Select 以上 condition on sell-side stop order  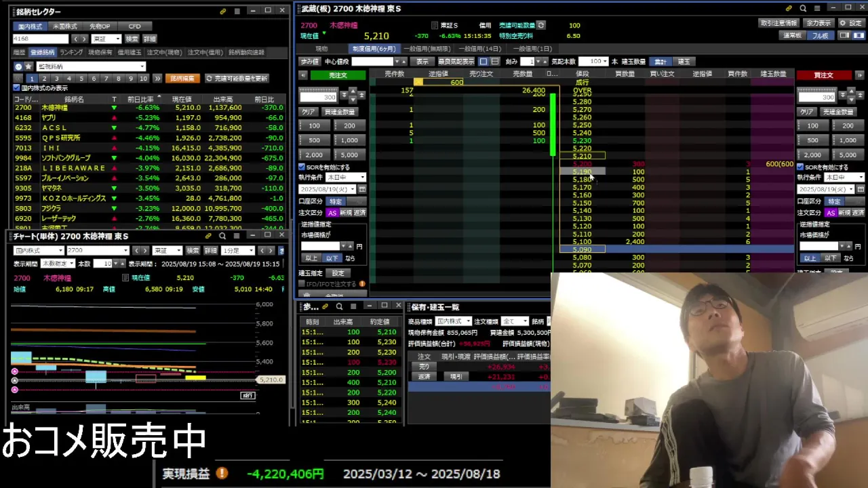(x=311, y=258)
